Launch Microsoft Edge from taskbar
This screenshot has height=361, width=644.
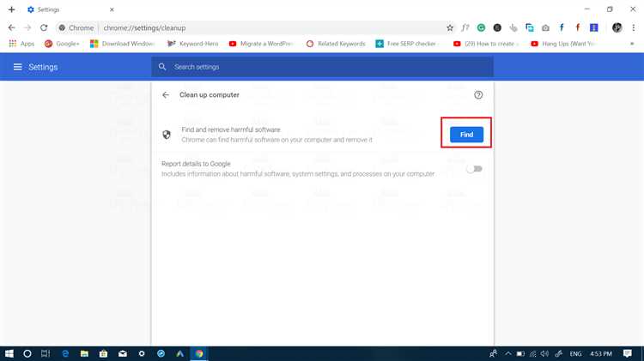[x=65, y=353]
